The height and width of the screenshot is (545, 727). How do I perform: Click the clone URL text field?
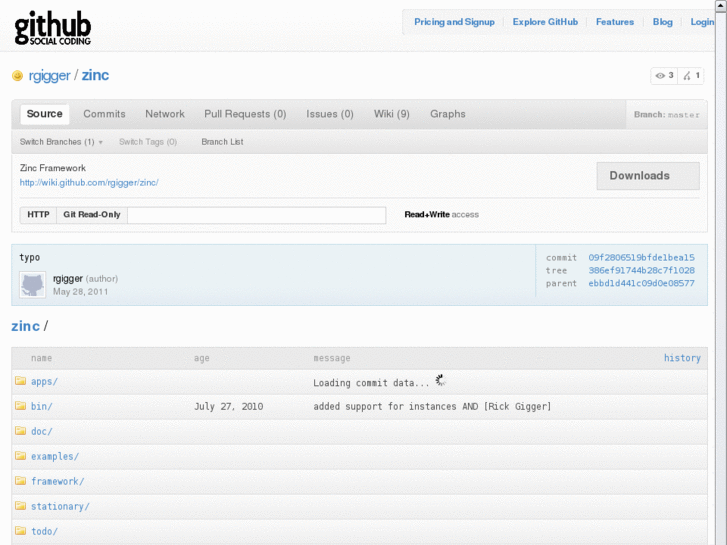[257, 215]
